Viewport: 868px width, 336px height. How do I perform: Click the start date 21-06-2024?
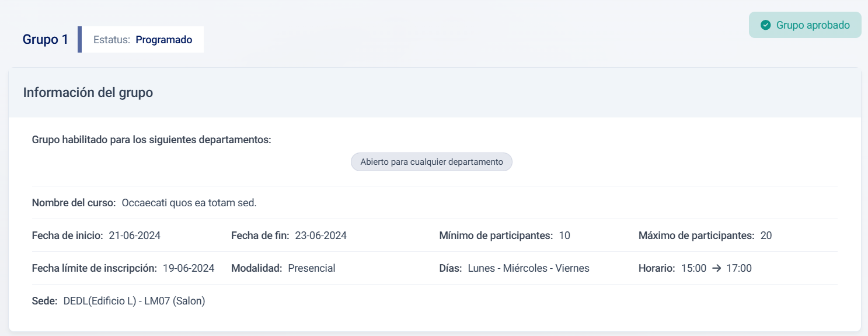135,235
